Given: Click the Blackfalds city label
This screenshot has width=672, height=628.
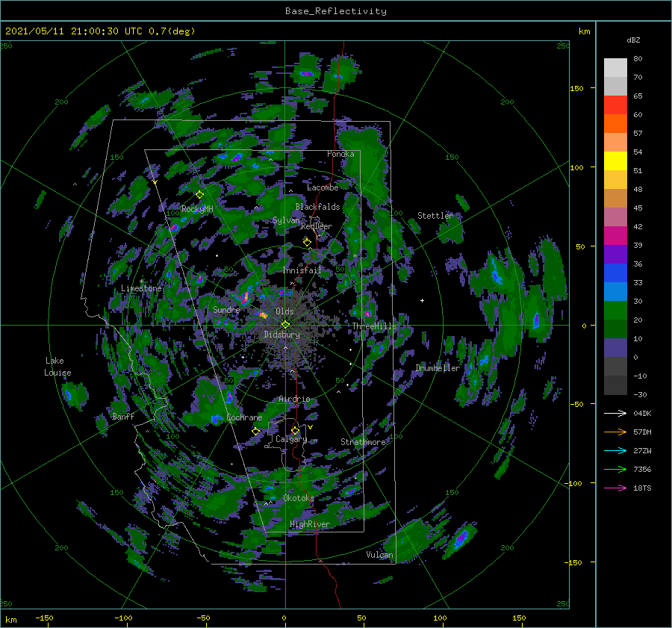Looking at the screenshot, I should [317, 207].
